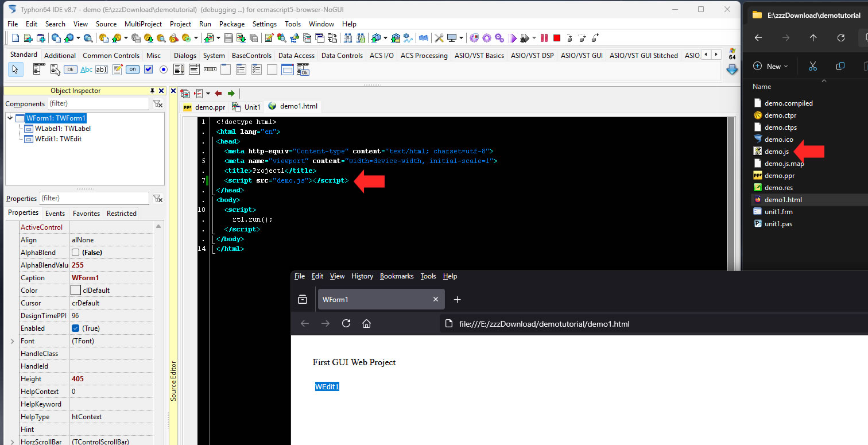This screenshot has height=445, width=868.
Task: Reload the page in the browser window
Action: (x=346, y=324)
